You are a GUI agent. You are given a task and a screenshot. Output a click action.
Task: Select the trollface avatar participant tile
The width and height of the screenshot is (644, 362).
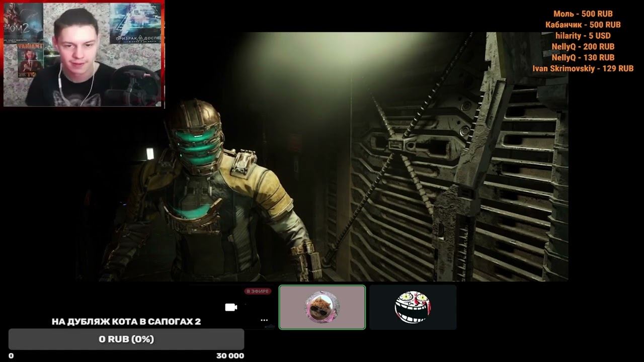click(413, 307)
